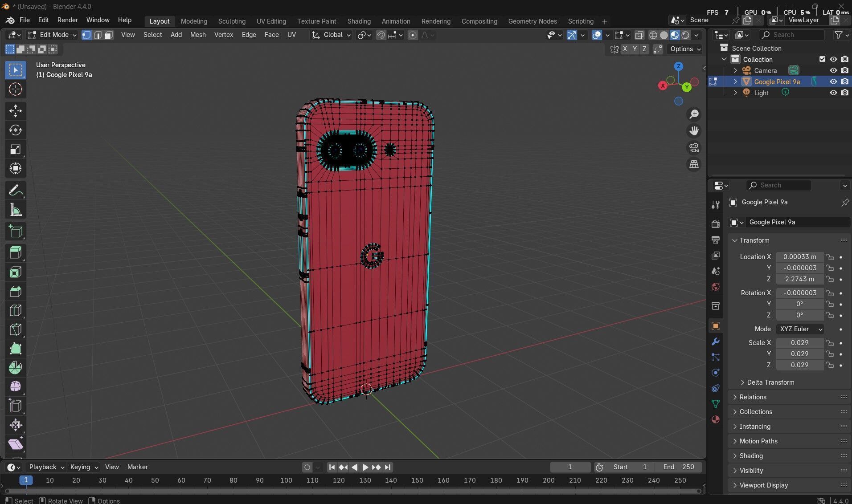Select the Add Cube tool
Viewport: 852px width, 504px height.
click(x=16, y=232)
